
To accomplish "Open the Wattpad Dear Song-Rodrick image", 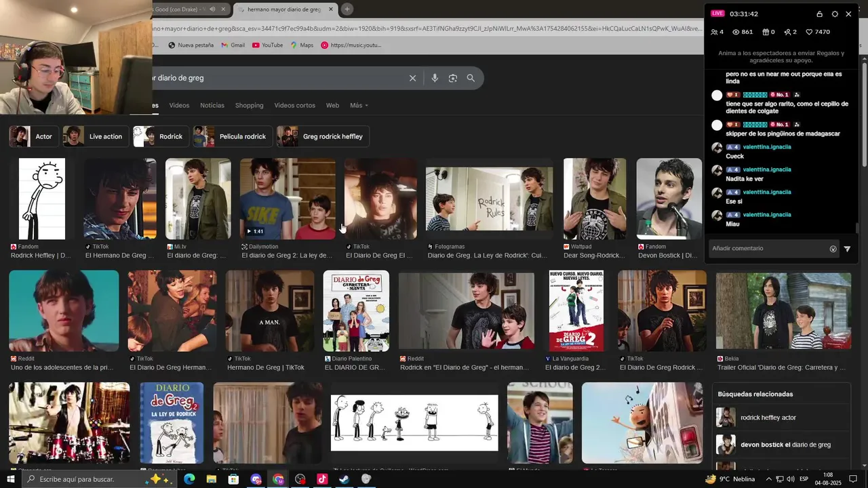I will coord(595,199).
